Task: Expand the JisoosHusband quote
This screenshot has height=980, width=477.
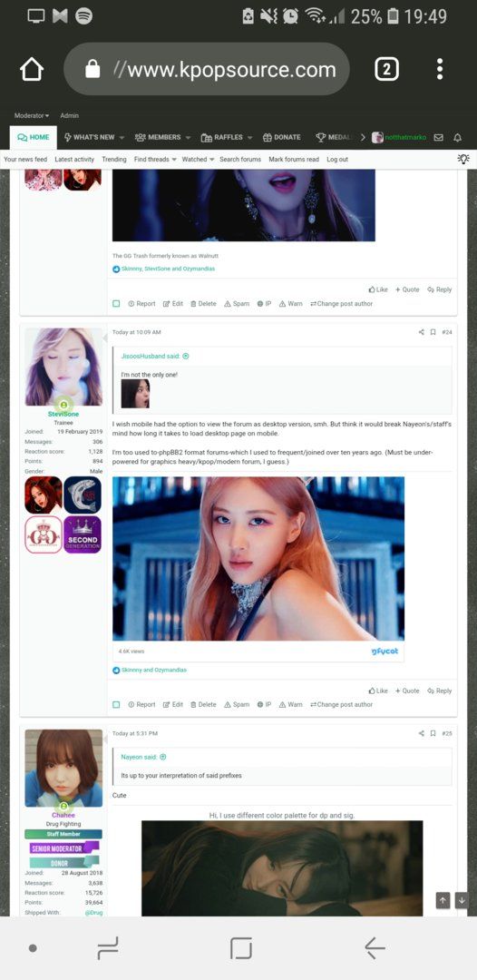Action: (x=185, y=357)
